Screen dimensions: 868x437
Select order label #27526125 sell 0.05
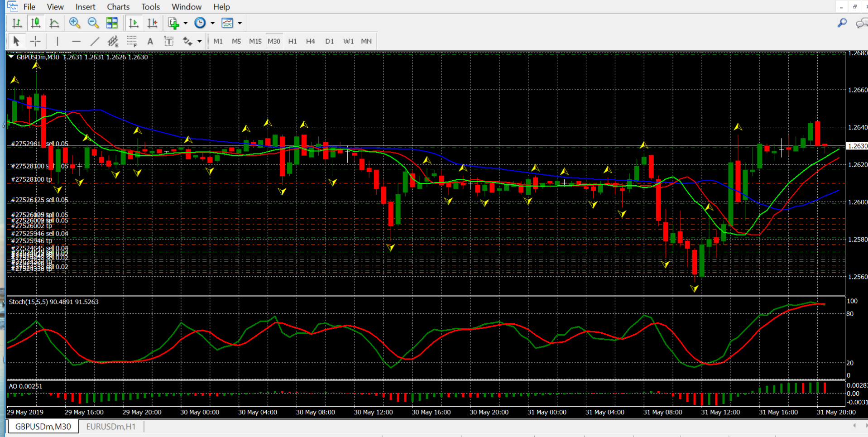39,200
